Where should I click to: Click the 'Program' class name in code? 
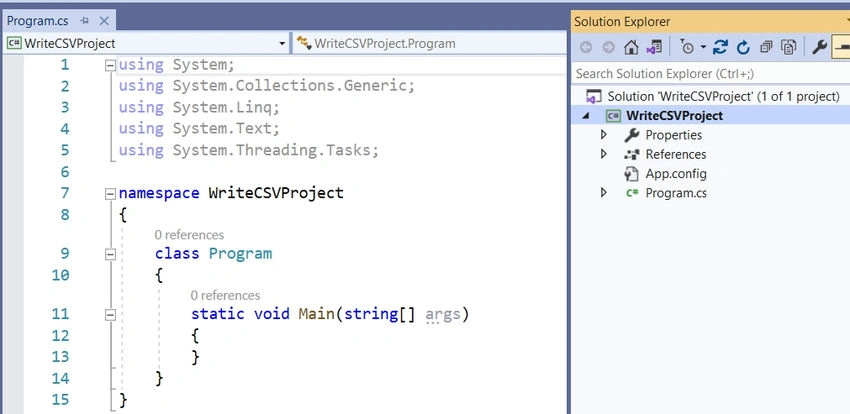tap(240, 254)
